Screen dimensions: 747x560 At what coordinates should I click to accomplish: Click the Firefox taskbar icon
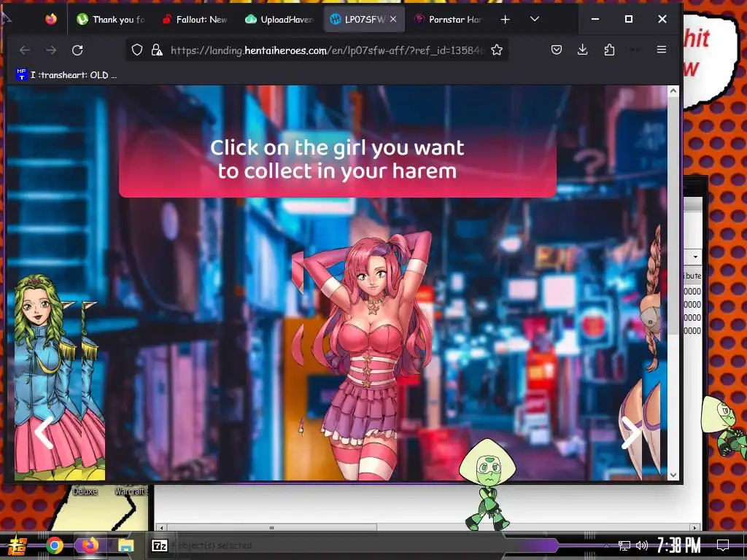pos(90,545)
